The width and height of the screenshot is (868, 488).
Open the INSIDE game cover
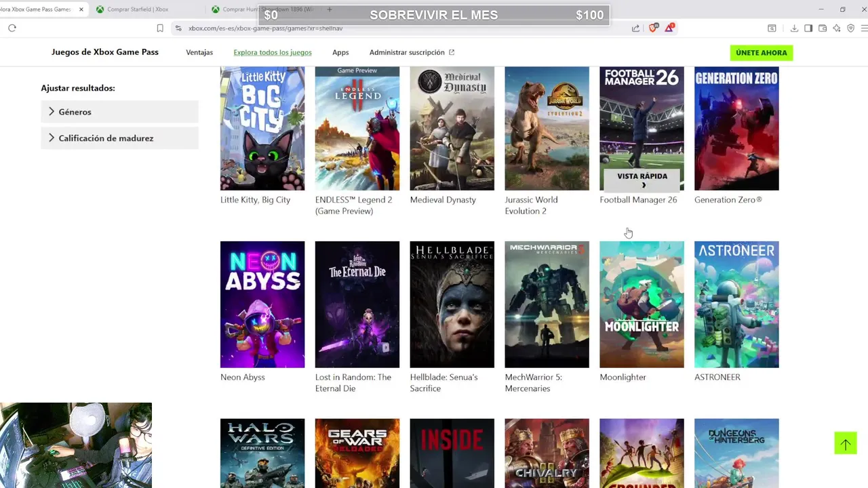(x=452, y=453)
